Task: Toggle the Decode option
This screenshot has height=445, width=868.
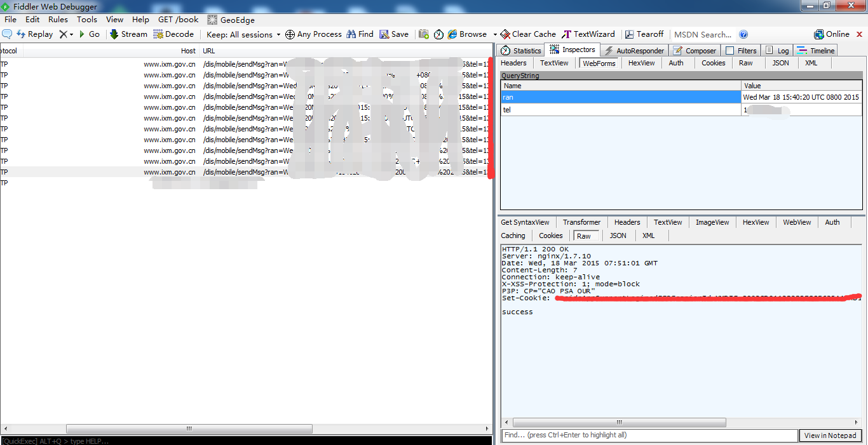Action: tap(173, 34)
